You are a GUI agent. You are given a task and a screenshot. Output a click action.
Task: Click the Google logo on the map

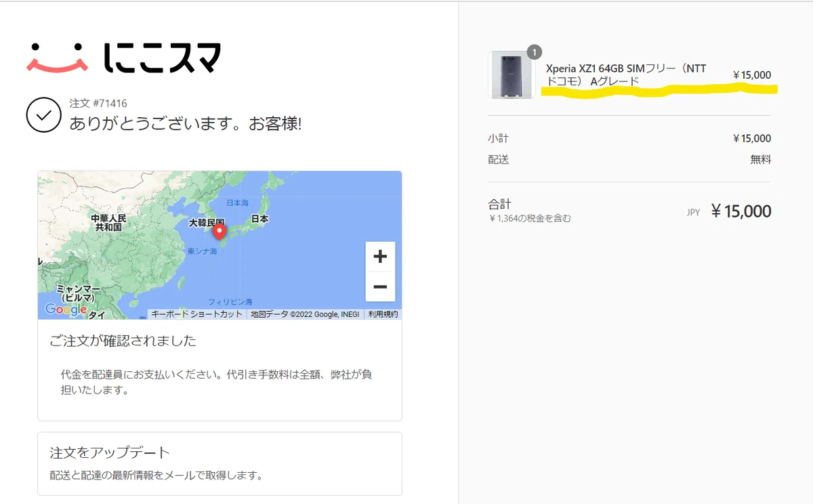click(66, 310)
